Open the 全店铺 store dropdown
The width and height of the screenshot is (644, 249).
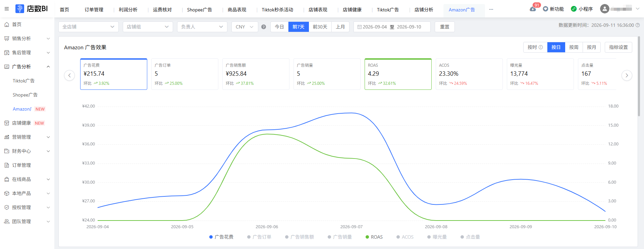[x=89, y=27]
